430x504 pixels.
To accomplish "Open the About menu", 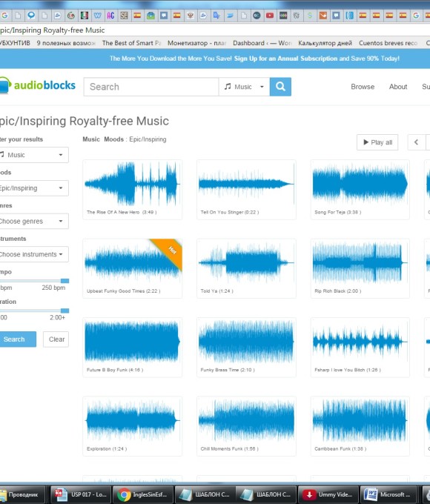I will point(398,87).
